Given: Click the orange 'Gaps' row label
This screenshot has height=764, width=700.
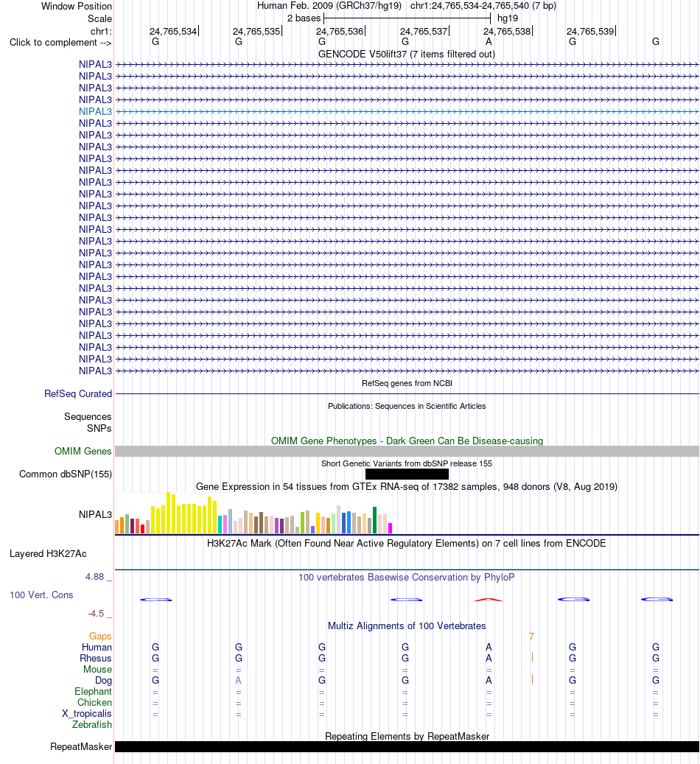Looking at the screenshot, I should pyautogui.click(x=100, y=637).
